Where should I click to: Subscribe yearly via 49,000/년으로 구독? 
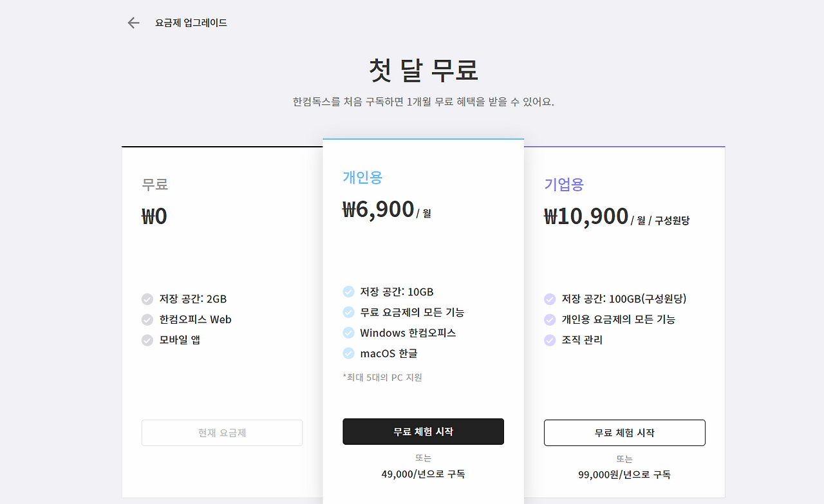pyautogui.click(x=423, y=474)
